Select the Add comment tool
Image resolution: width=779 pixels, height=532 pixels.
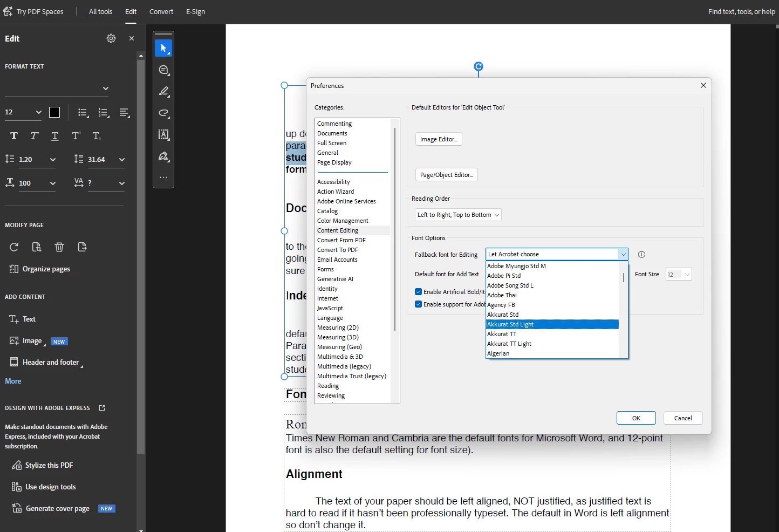[163, 70]
